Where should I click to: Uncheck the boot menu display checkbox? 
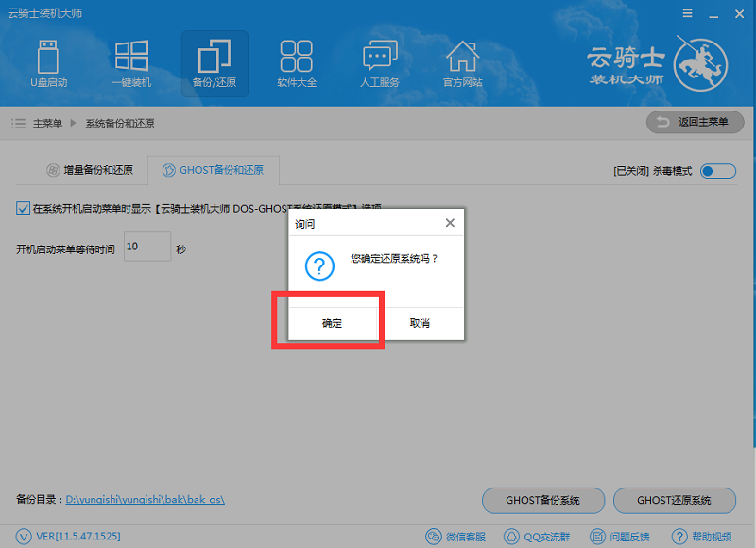tap(23, 209)
